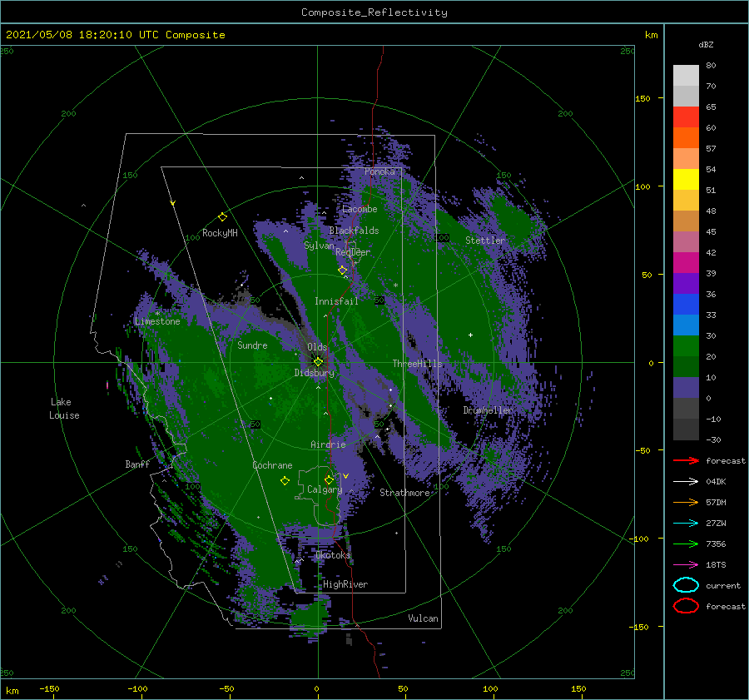Click the black 100 range label near Stettler
Image resolution: width=749 pixels, height=700 pixels.
click(x=442, y=237)
